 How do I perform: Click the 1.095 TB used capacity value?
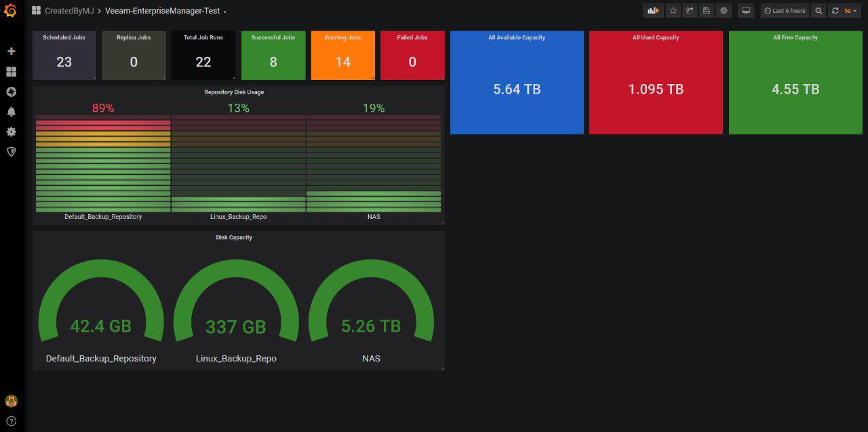point(656,89)
